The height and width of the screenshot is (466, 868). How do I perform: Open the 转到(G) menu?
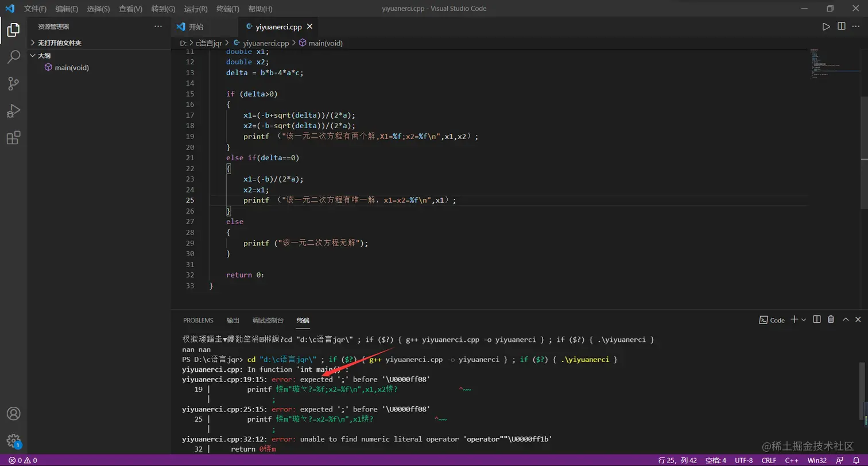pyautogui.click(x=163, y=9)
